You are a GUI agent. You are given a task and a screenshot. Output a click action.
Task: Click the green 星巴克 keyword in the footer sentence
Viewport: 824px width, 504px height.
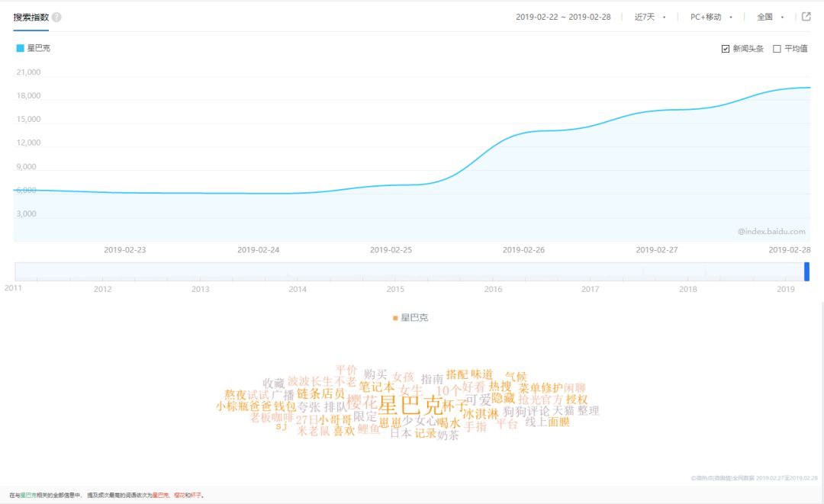[x=28, y=495]
